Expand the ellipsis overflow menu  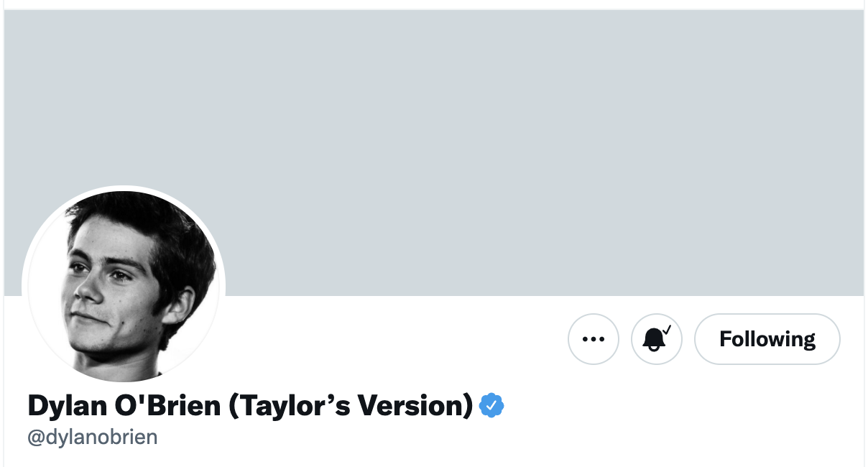pos(593,339)
